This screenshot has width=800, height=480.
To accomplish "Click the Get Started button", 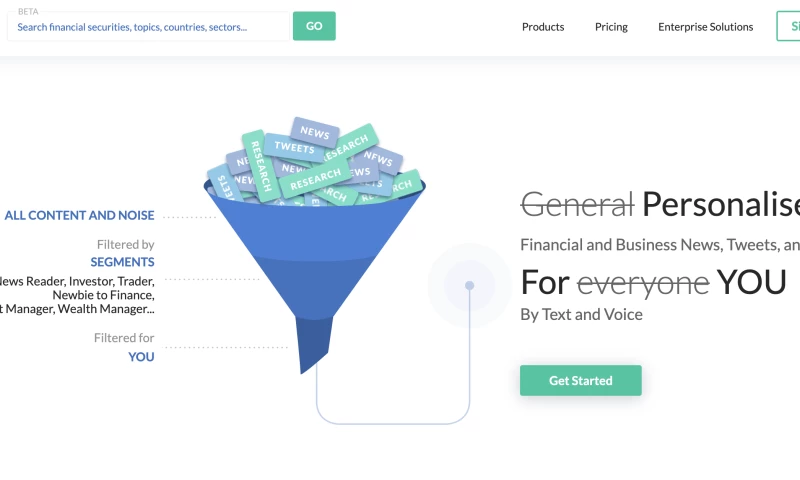I will (580, 381).
